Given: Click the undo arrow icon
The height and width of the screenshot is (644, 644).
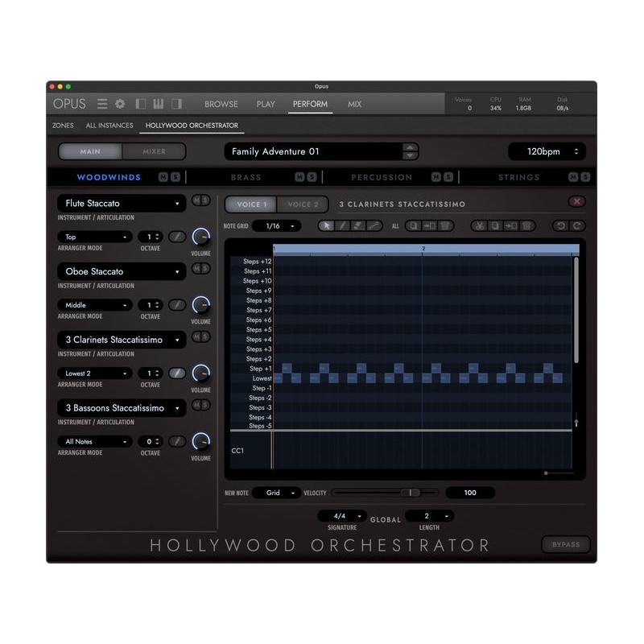Looking at the screenshot, I should [563, 226].
